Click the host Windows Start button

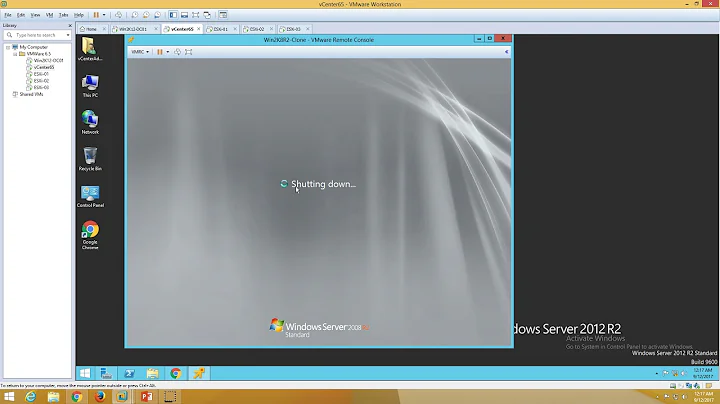pyautogui.click(x=9, y=397)
